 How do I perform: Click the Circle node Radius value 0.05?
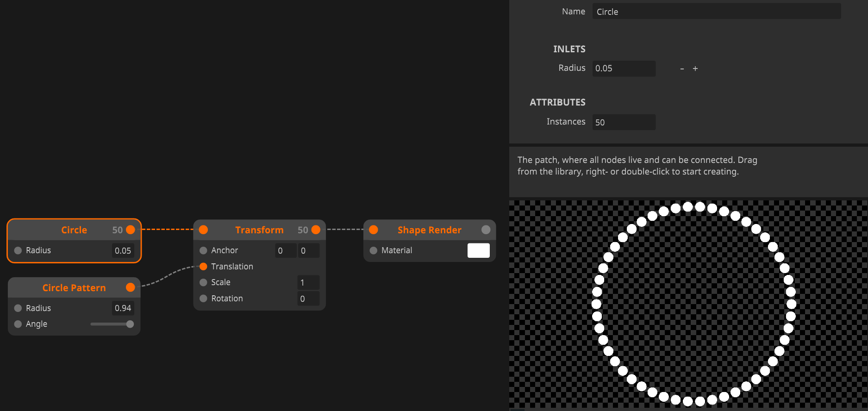[x=123, y=250]
